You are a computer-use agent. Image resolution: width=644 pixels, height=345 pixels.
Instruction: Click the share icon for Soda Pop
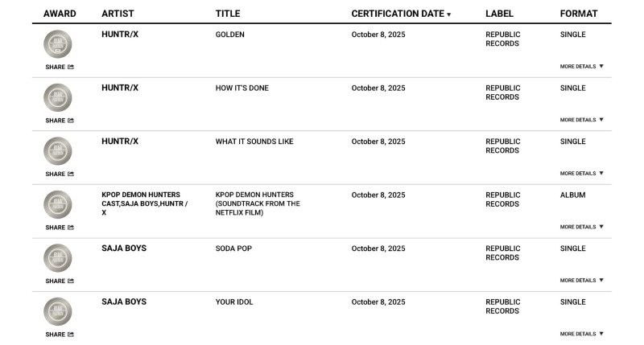point(71,281)
